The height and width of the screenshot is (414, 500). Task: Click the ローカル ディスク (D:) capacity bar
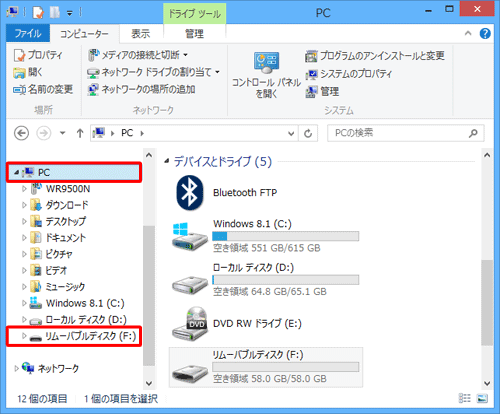[x=286, y=280]
